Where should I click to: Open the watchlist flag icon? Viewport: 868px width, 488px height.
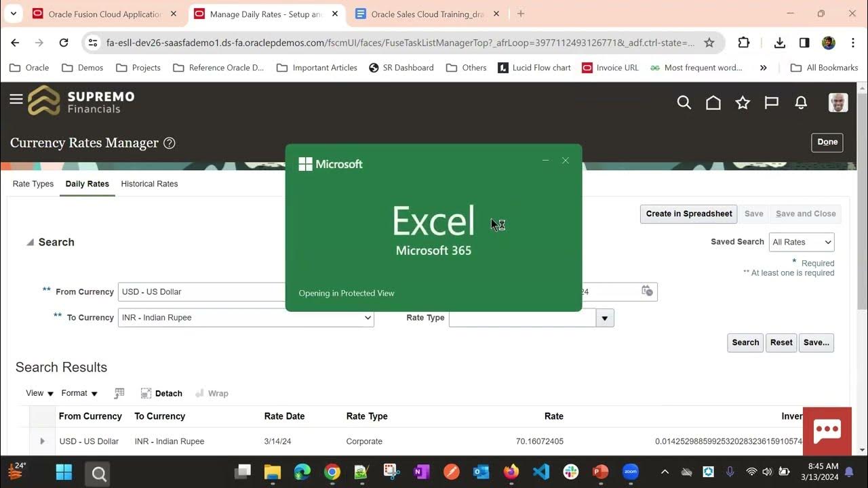772,102
